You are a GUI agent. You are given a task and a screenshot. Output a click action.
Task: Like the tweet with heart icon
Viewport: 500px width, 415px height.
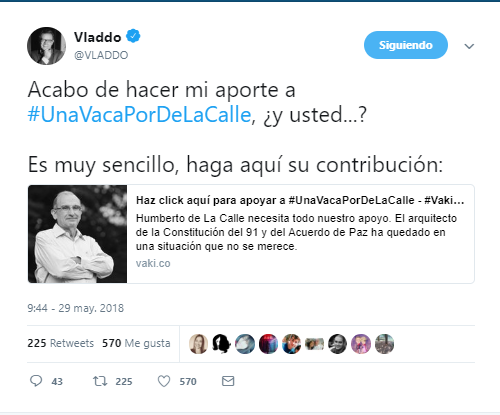(164, 381)
